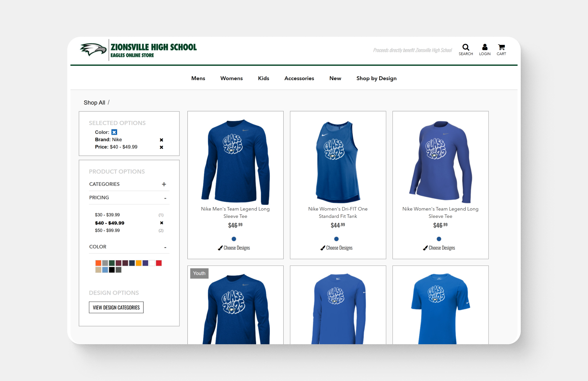Screen dimensions: 588x381
Task: Open Nike Men's Team Legend tee image
Action: (236, 162)
